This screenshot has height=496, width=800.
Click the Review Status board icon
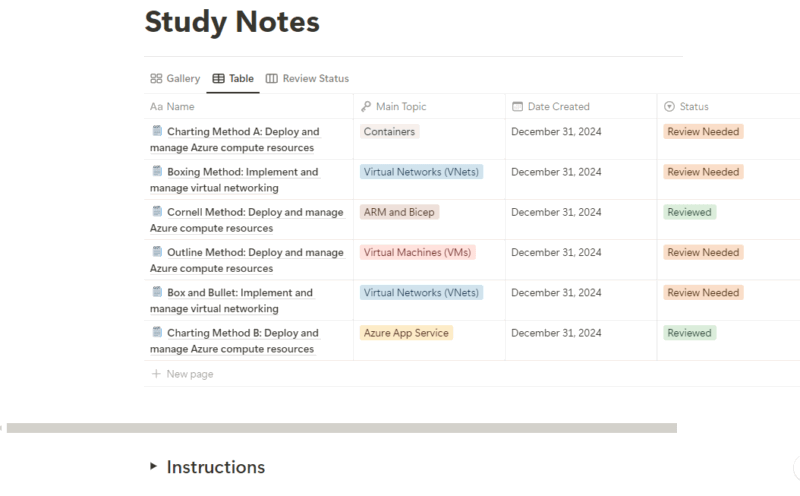271,79
